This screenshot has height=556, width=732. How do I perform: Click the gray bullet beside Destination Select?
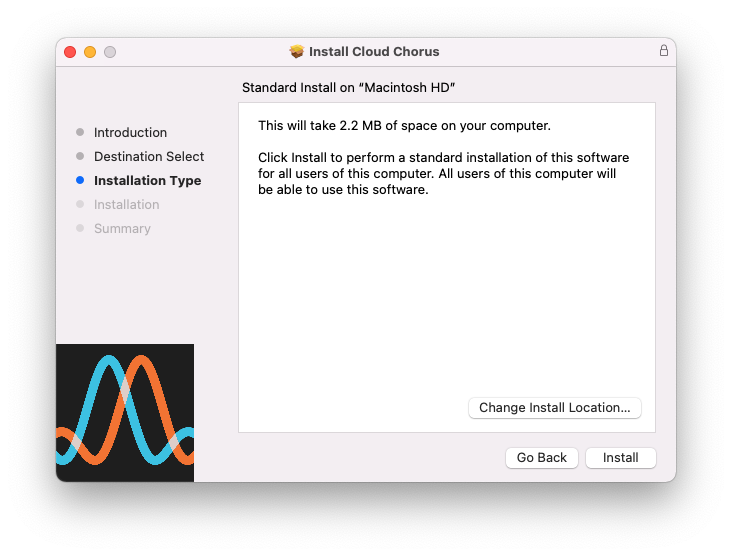[80, 157]
